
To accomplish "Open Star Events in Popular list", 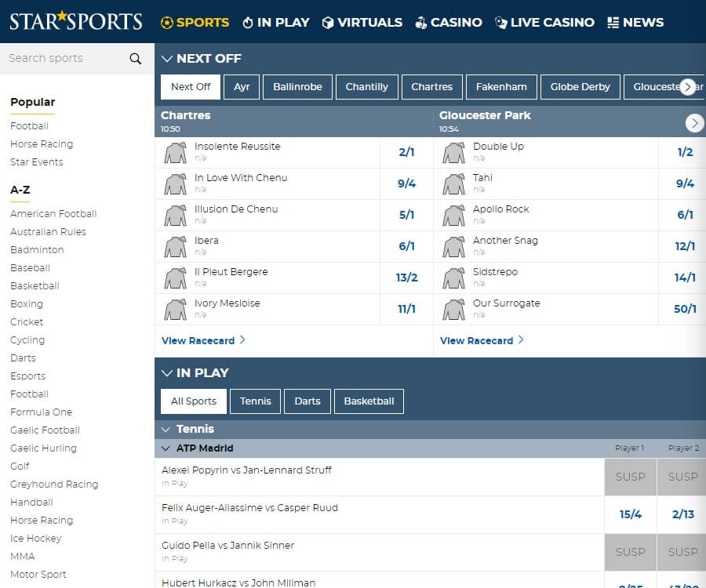I will [x=36, y=162].
